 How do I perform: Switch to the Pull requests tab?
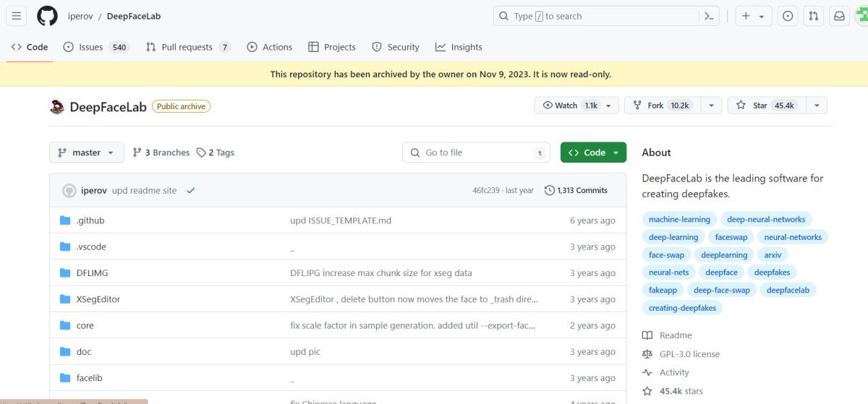coord(188,47)
